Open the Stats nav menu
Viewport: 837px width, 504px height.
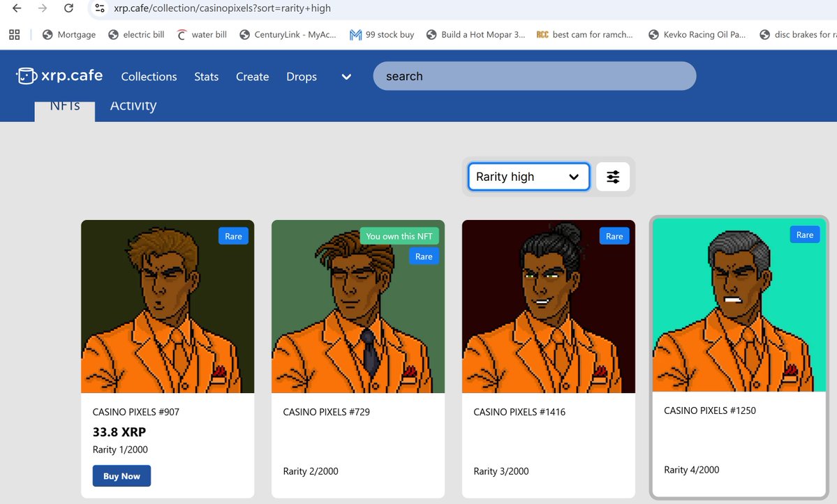207,76
